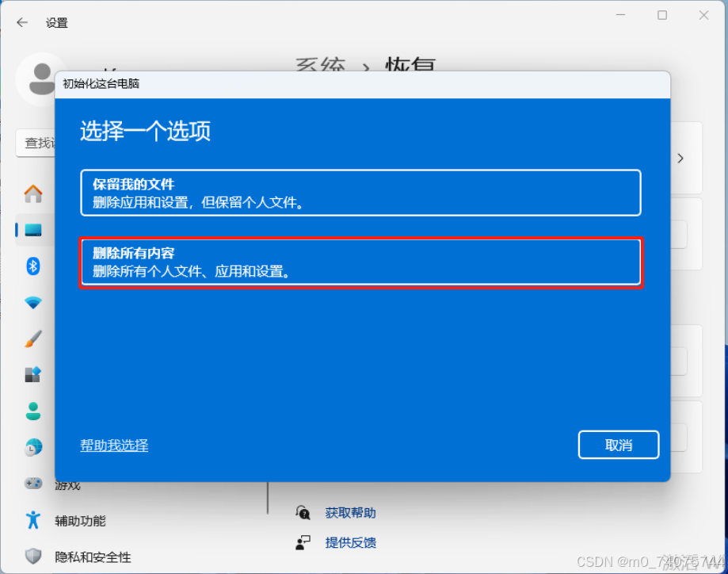Go back with the Settings back arrow
The height and width of the screenshot is (574, 728).
(22, 22)
